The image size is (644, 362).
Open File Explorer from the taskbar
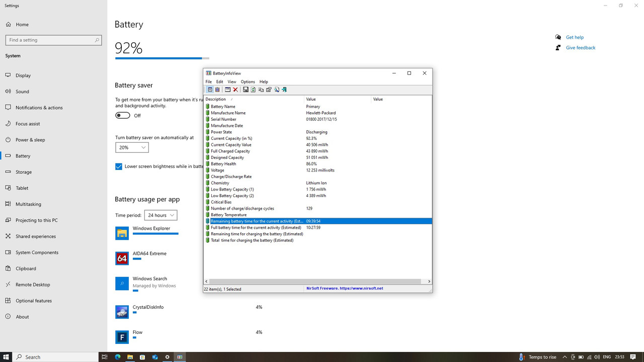pos(130,357)
